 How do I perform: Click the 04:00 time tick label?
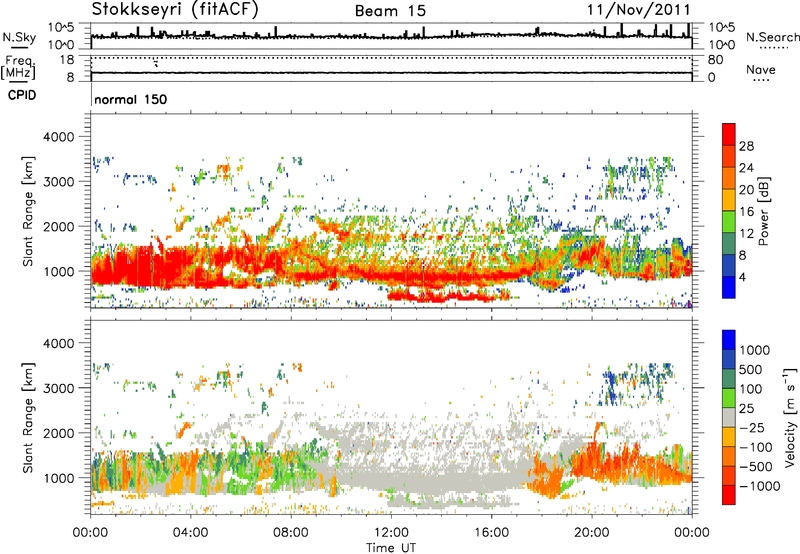[190, 533]
